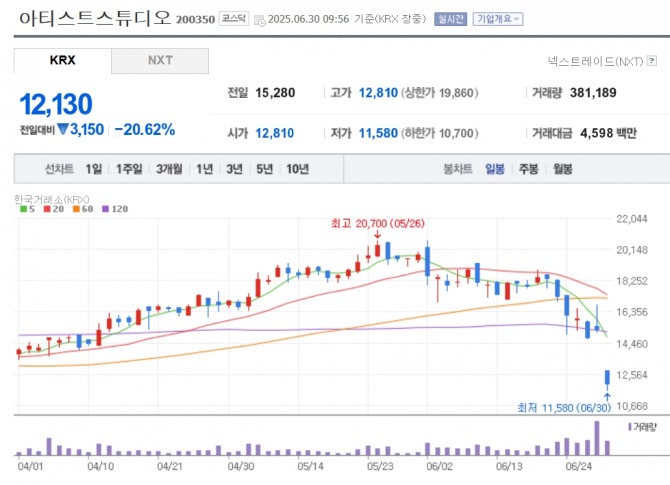This screenshot has height=485, width=670.
Task: Select the 1년 line chart period
Action: pos(205,169)
